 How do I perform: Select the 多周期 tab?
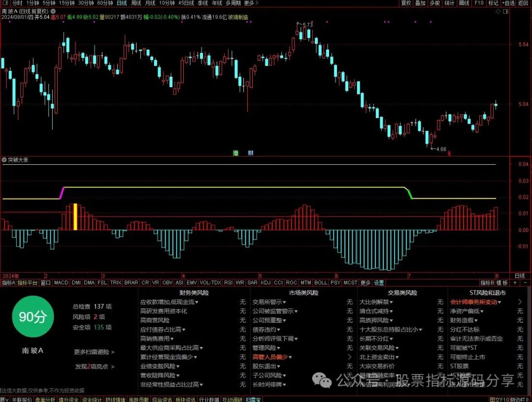pos(233,3)
